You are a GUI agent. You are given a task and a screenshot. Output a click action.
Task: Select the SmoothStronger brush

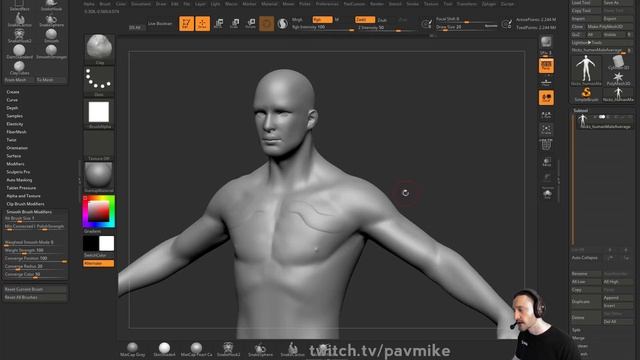(51, 51)
